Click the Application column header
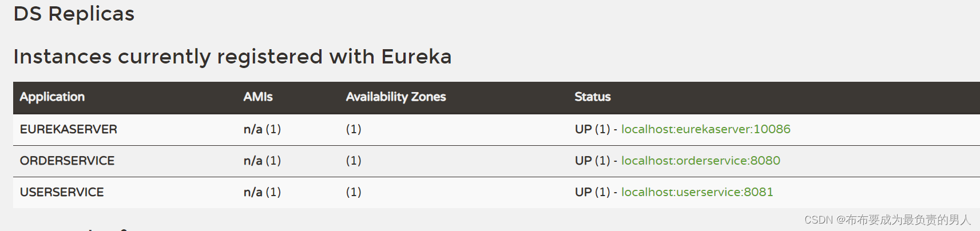 tap(52, 97)
